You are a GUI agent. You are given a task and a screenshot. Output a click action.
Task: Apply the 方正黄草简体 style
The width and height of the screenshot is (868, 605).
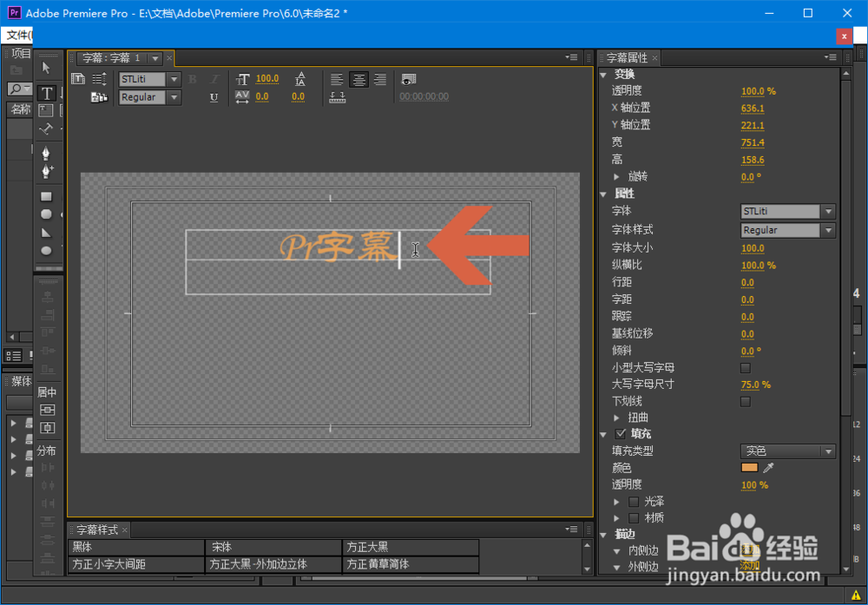[411, 564]
